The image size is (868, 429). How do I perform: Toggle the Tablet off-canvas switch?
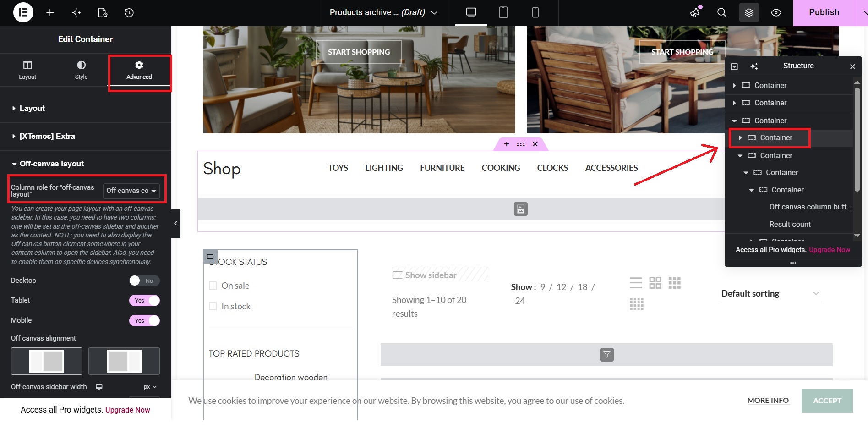pos(144,300)
